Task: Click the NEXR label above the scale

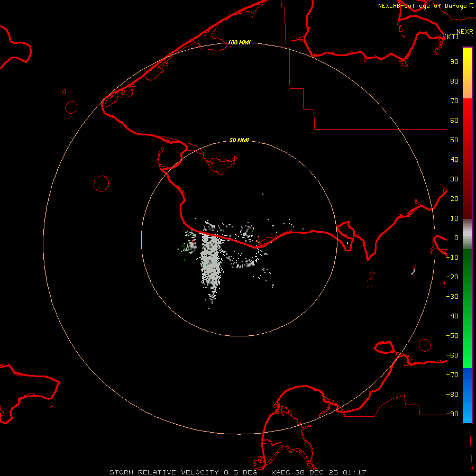Action: click(464, 32)
